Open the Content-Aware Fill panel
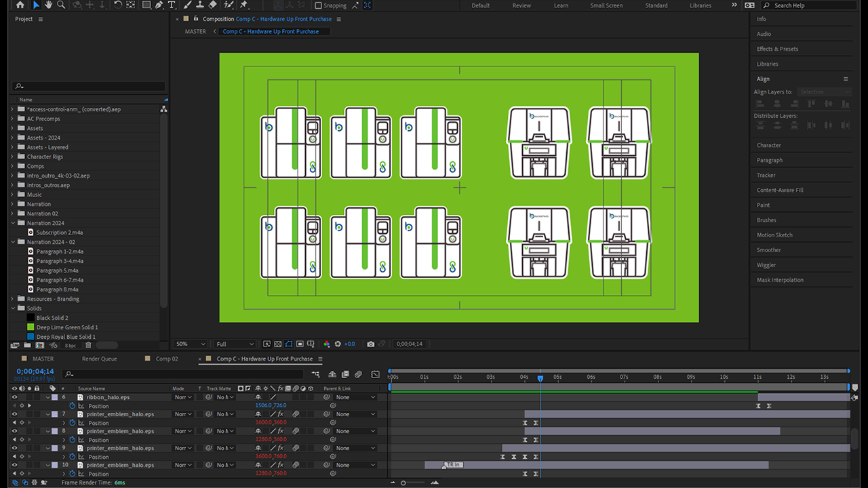868x488 pixels. (780, 190)
